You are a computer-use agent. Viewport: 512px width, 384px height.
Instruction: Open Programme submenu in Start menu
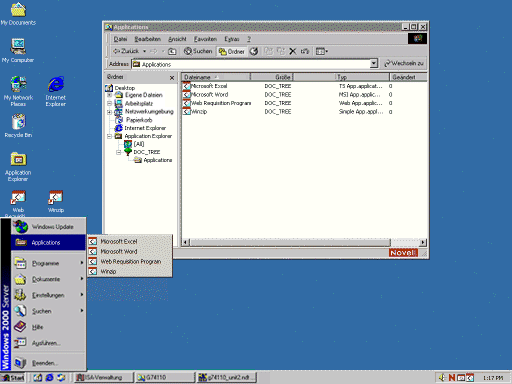point(48,263)
